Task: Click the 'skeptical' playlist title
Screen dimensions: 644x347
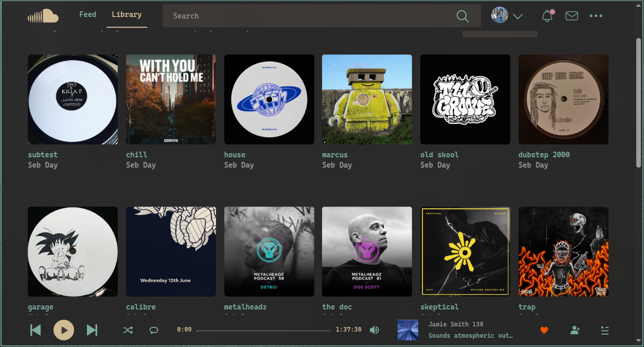Action: pyautogui.click(x=439, y=307)
